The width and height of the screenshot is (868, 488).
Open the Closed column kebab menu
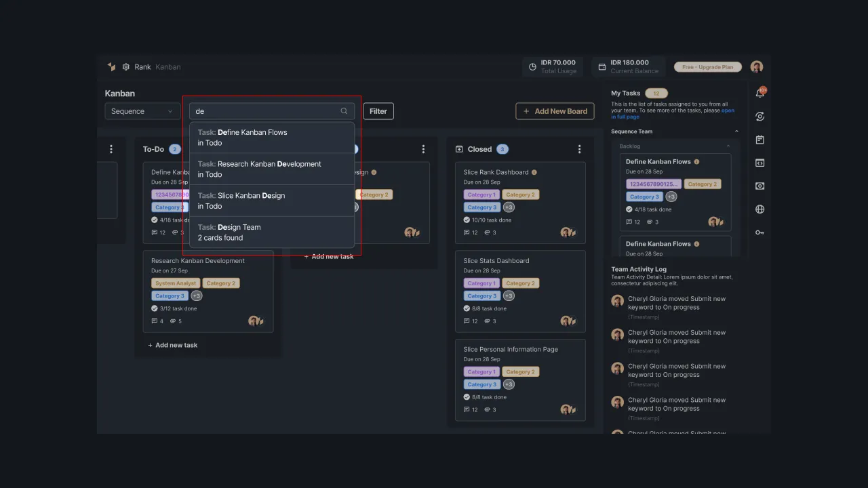pos(579,149)
